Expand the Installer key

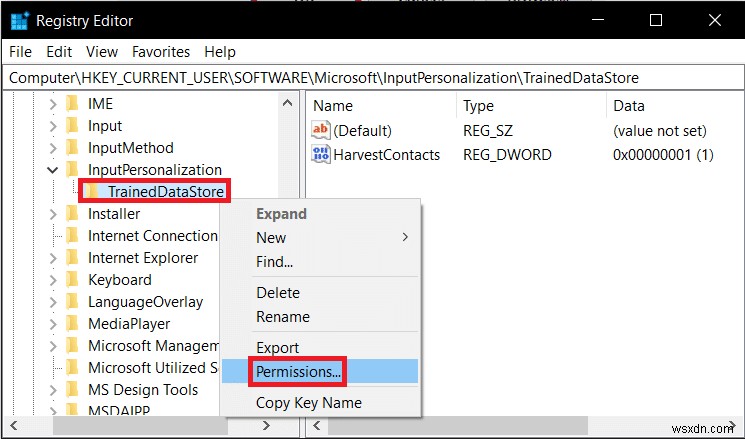(53, 214)
